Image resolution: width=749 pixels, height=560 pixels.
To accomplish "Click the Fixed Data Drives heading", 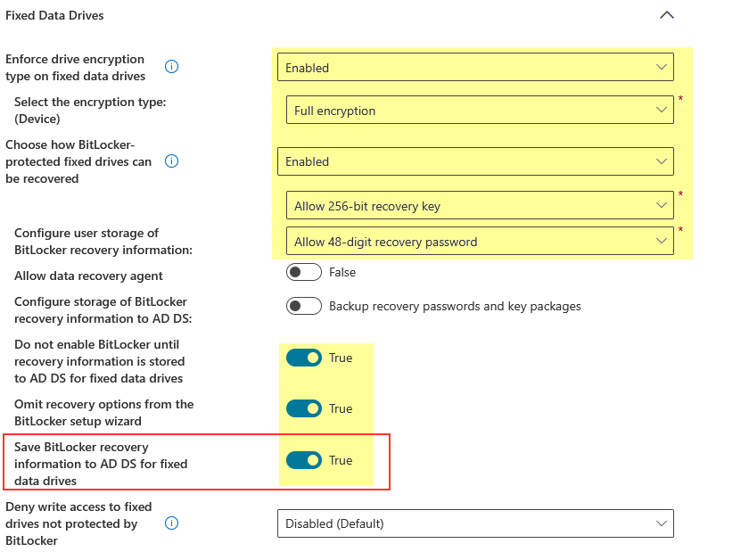I will pos(54,15).
